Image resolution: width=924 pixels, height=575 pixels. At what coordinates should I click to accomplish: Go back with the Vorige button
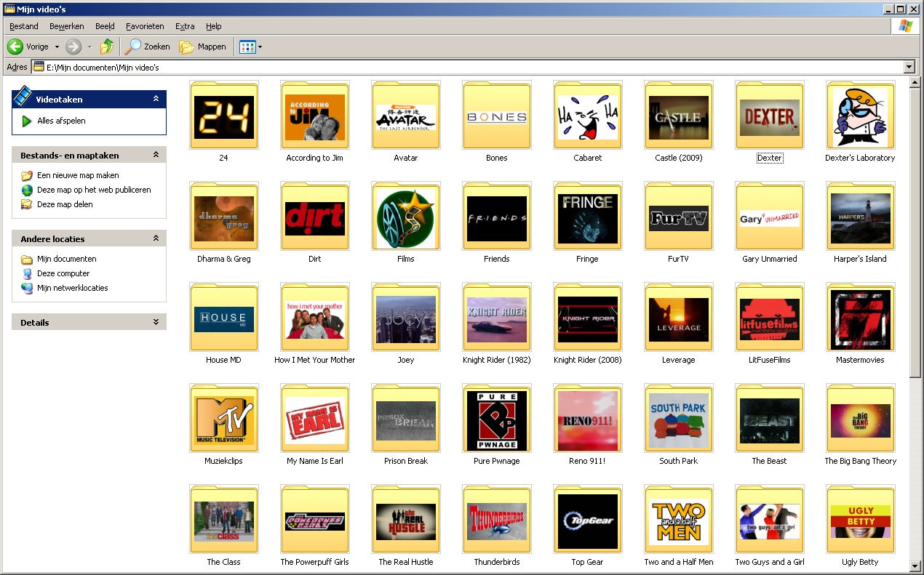point(28,47)
